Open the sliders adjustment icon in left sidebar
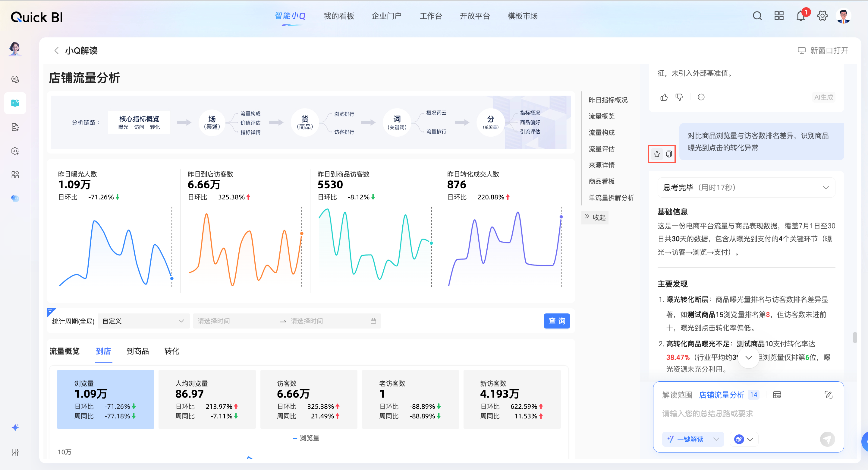Screen dimensions: 868x470 (x=15, y=453)
